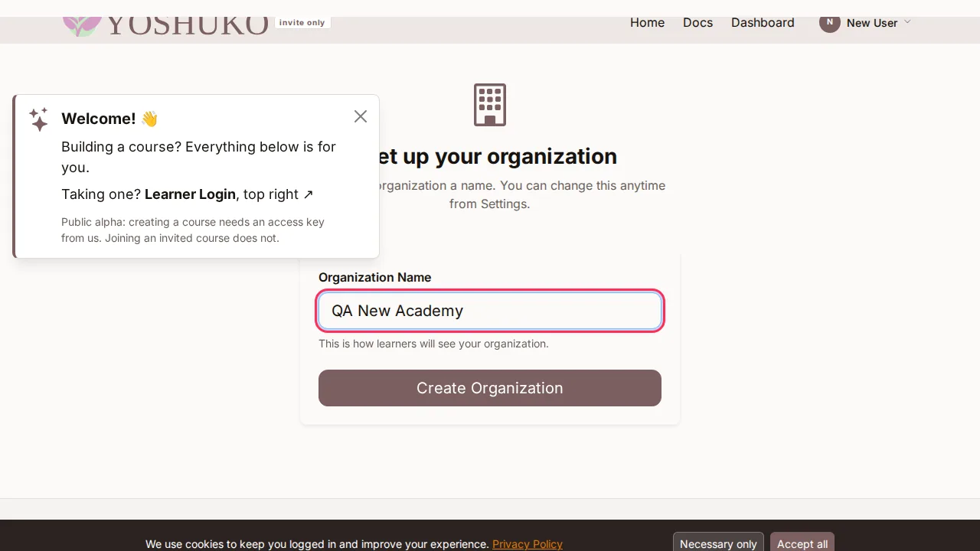980x551 pixels.
Task: Click the invite only badge
Action: click(302, 23)
